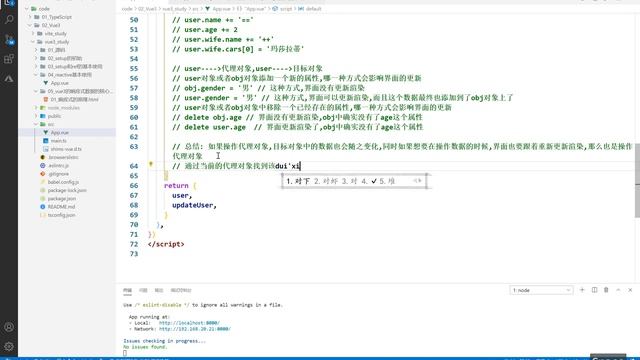
Task: Open the Search view in activity bar
Action: (x=9, y=20)
